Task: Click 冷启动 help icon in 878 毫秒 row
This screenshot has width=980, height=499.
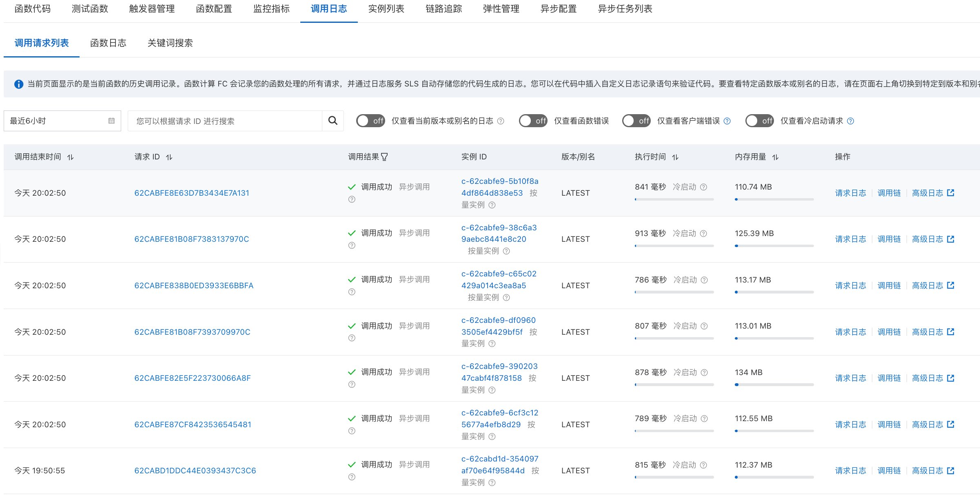Action: [x=704, y=373]
